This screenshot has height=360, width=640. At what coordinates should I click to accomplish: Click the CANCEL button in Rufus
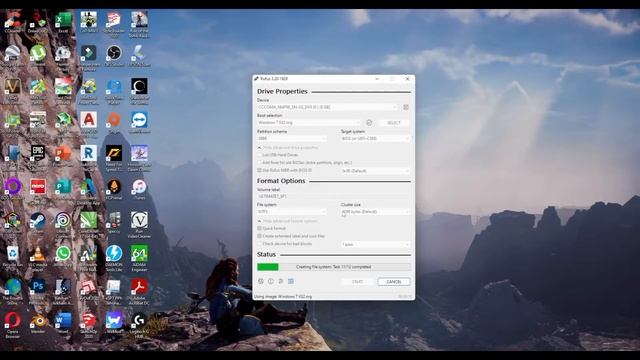tap(394, 282)
